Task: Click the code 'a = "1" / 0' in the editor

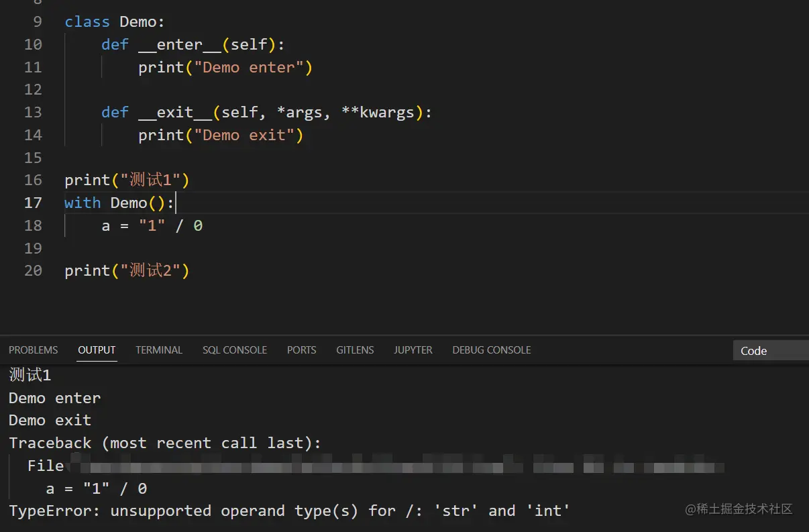Action: [x=152, y=225]
